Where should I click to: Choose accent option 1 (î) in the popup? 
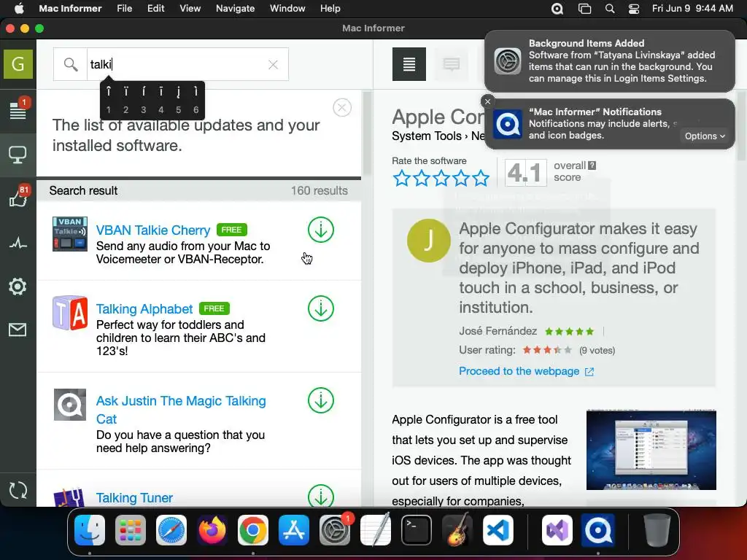(109, 99)
